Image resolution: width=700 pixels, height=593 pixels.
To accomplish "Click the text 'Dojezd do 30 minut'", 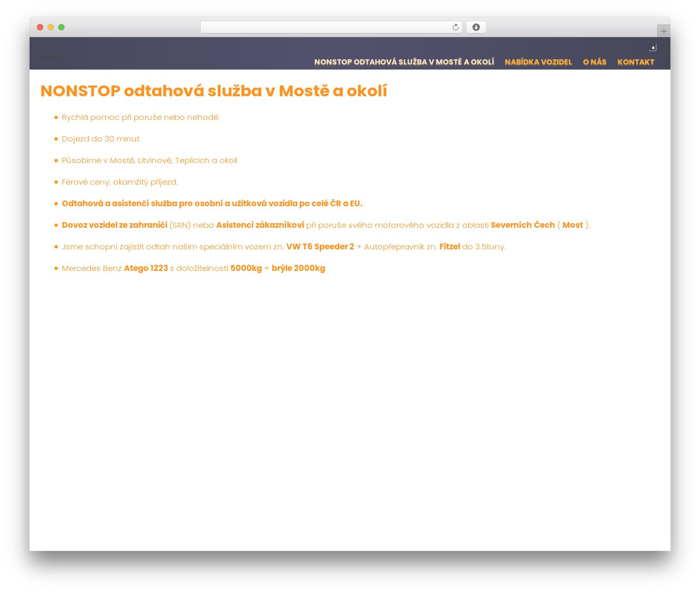I will pyautogui.click(x=101, y=139).
